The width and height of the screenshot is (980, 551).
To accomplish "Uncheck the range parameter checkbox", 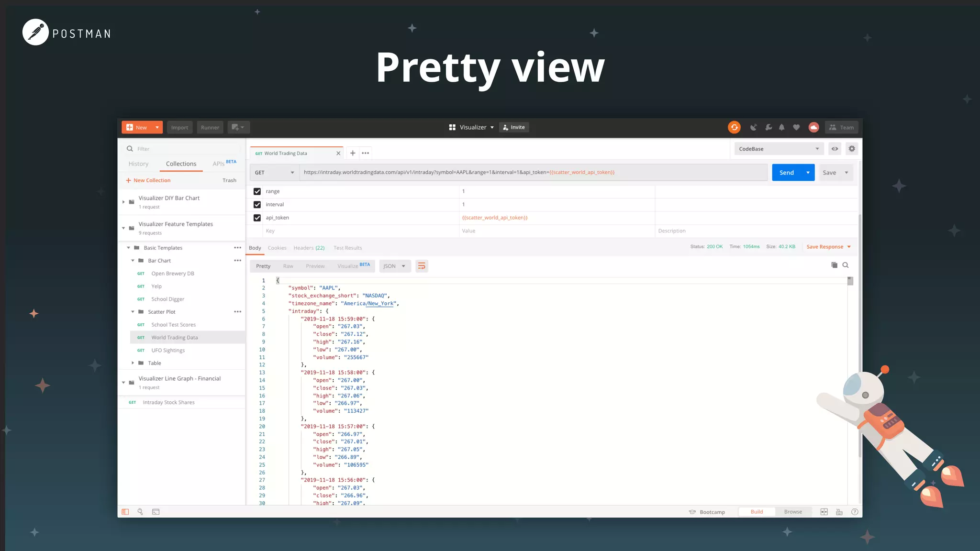I will [257, 191].
